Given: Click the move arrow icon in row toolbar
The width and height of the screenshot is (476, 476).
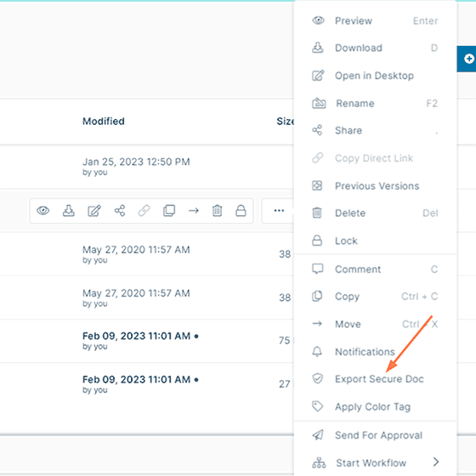Looking at the screenshot, I should (x=194, y=211).
